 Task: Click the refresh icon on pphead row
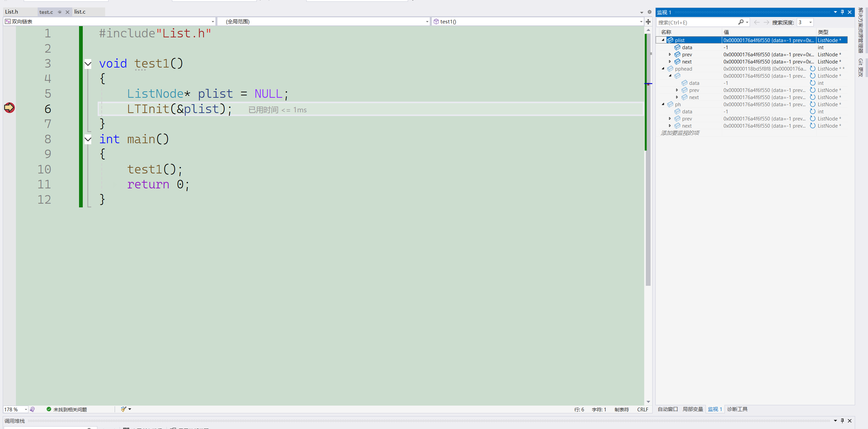(x=812, y=69)
